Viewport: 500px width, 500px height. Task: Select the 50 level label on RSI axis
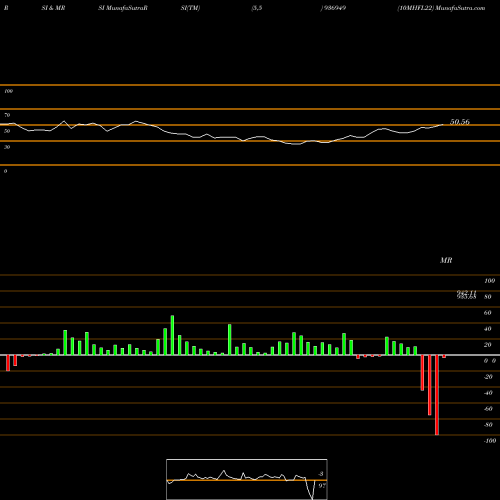(x=7, y=131)
